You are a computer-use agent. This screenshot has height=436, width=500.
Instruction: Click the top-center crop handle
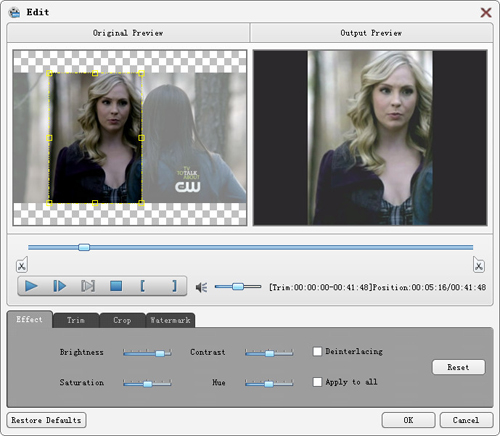pos(95,73)
